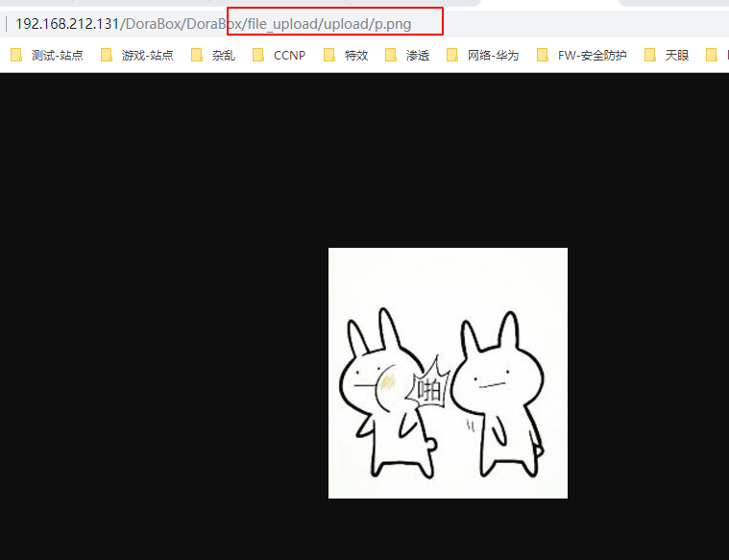Screen dimensions: 729x560
Task: Click the folder icon beside CCNP
Action: tap(258, 55)
